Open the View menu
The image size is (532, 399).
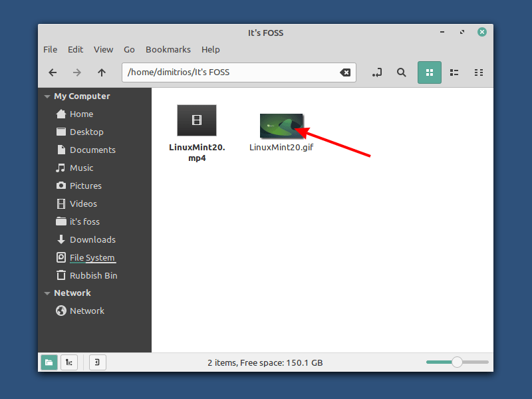click(104, 49)
